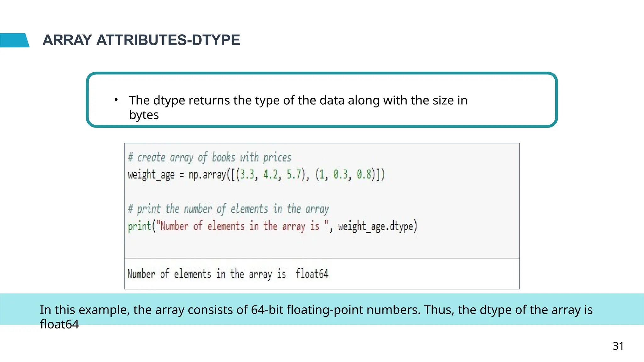Screen dimensions: 644x362
Task: Click the empty code area below print
Action: click(x=321, y=245)
